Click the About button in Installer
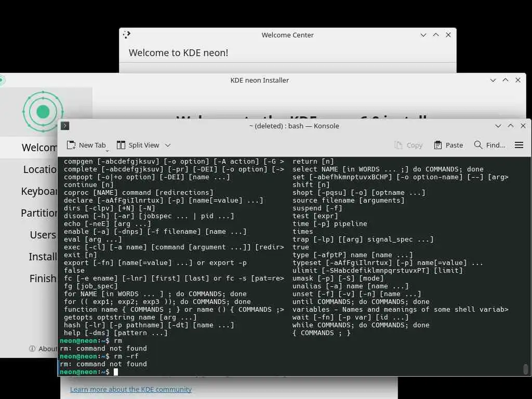This screenshot has width=532, height=399. [43, 349]
